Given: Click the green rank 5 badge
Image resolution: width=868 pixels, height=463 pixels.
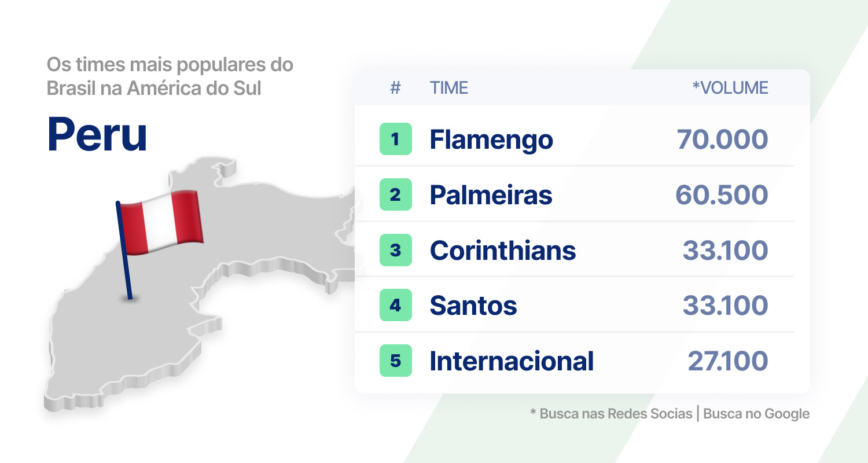Looking at the screenshot, I should (x=396, y=361).
